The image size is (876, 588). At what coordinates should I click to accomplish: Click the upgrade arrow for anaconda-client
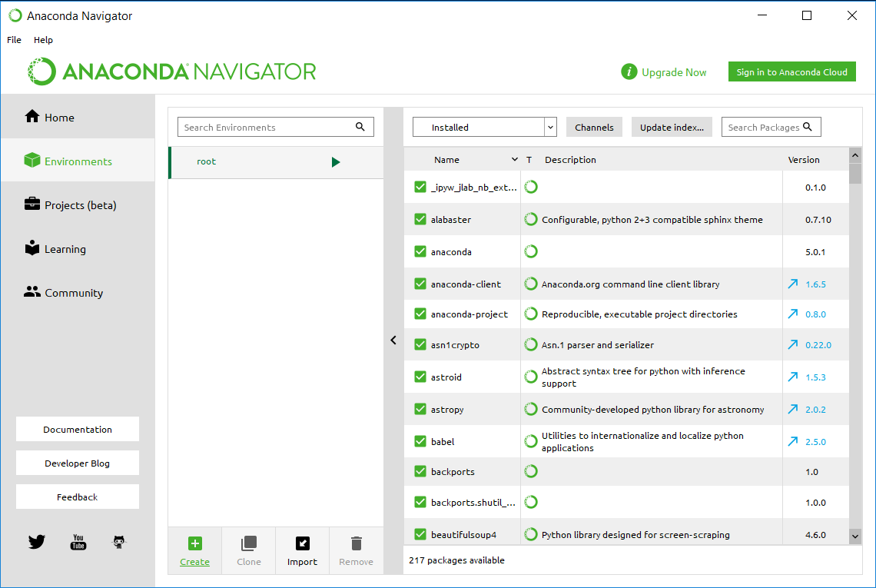(792, 284)
